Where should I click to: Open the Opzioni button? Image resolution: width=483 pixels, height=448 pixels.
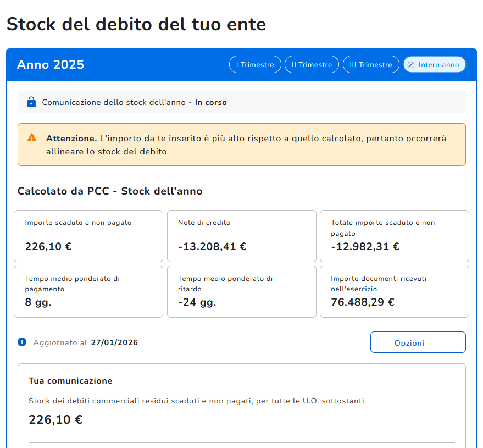click(418, 342)
